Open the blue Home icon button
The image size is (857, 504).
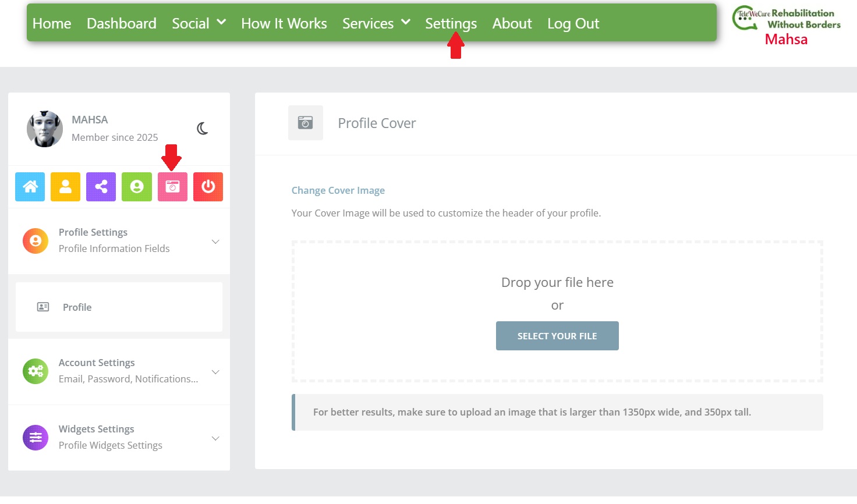click(30, 187)
